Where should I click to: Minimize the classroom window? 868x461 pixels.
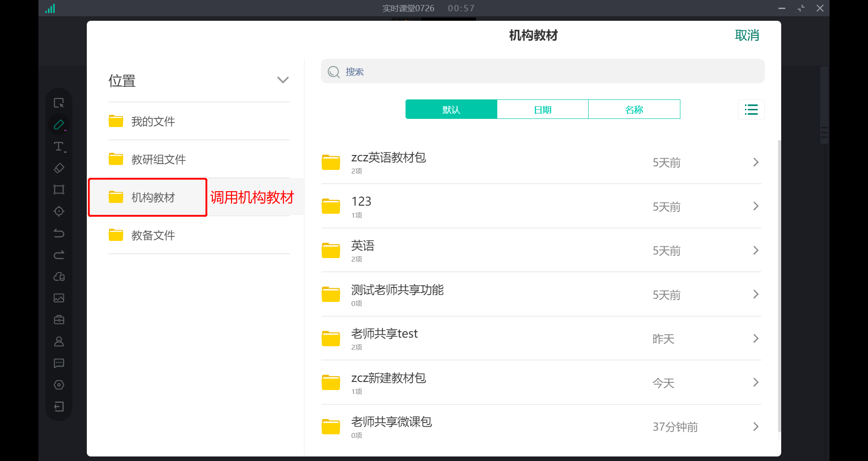pos(782,8)
